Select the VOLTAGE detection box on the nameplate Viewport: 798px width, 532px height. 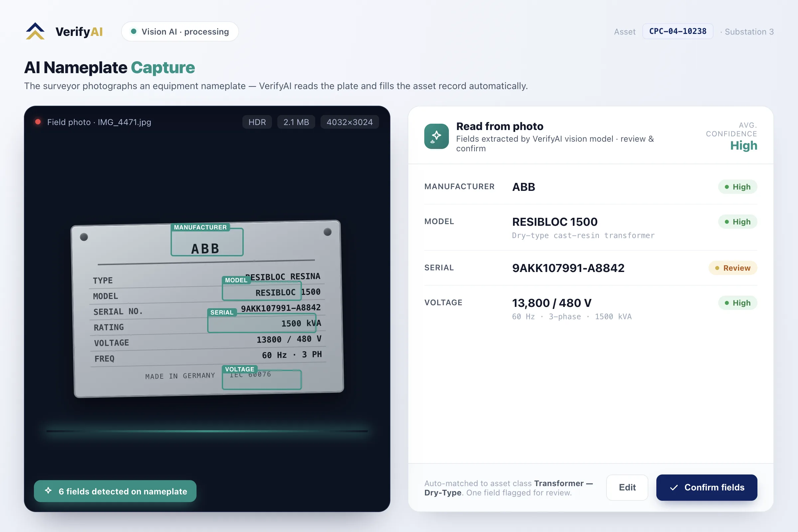(262, 380)
